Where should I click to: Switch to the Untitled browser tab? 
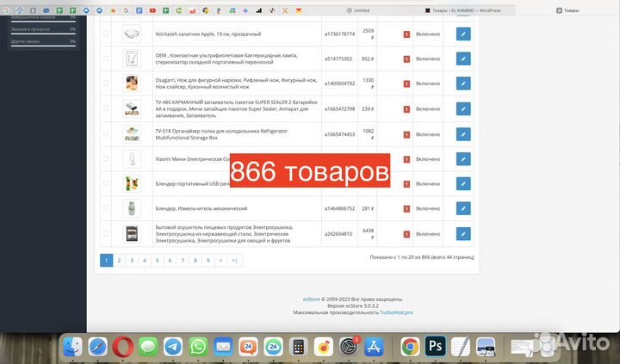(x=358, y=10)
